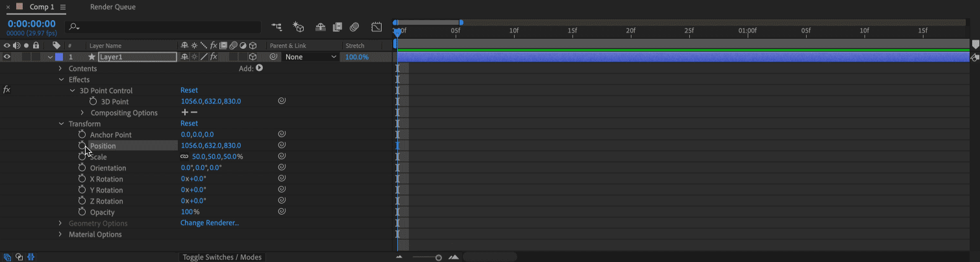The width and height of the screenshot is (980, 262).
Task: Click the layer search field
Action: (164, 27)
